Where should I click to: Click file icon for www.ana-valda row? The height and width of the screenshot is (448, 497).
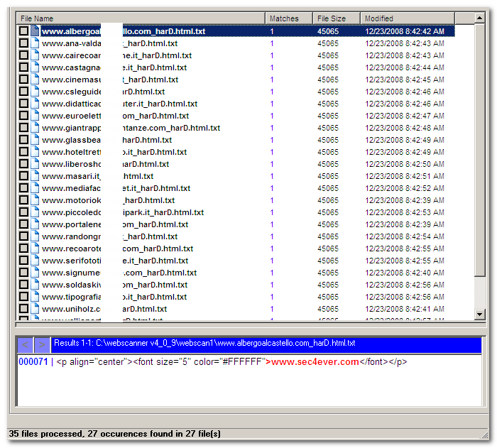click(x=35, y=43)
